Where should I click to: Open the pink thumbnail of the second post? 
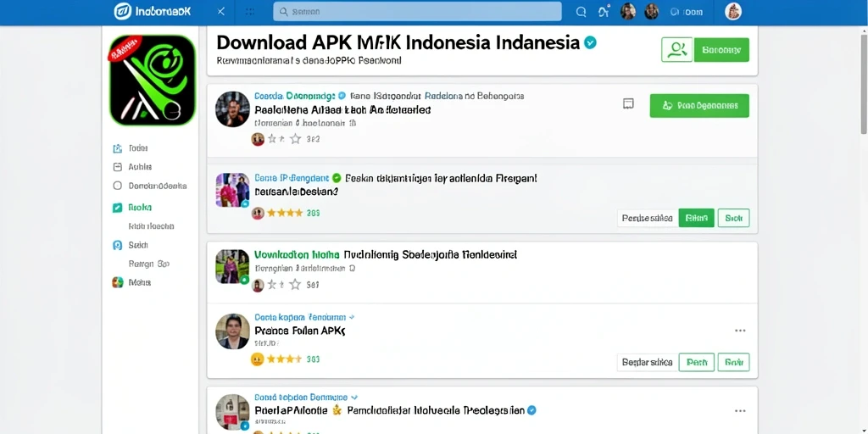click(x=232, y=190)
